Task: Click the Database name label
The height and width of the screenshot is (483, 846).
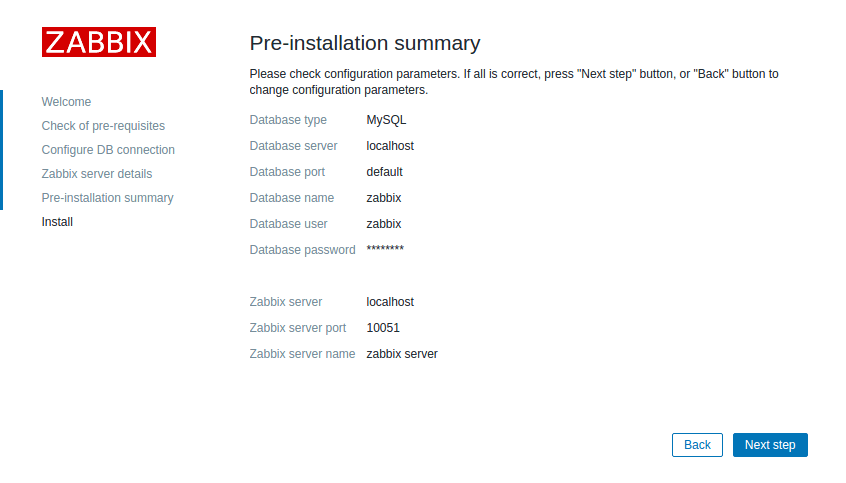Action: pos(291,198)
